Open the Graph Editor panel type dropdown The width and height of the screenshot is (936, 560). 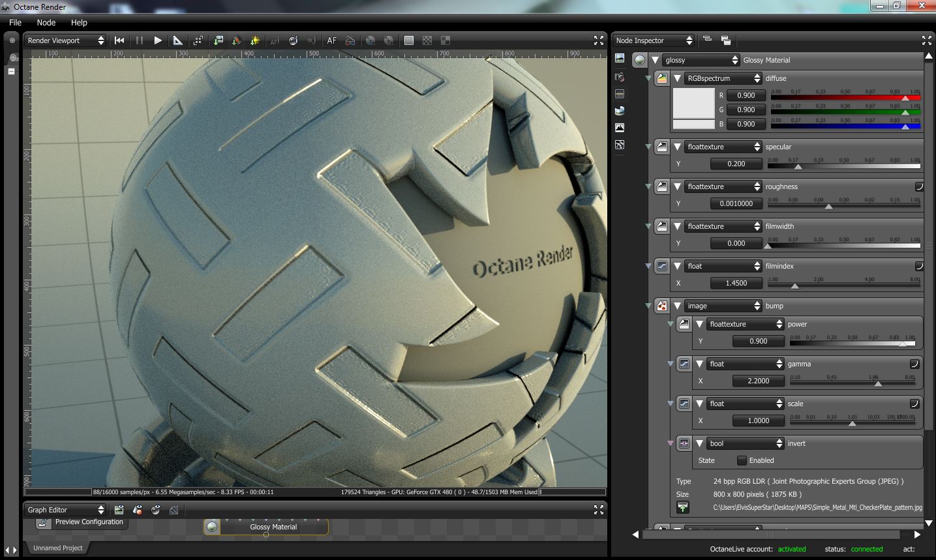pos(65,510)
